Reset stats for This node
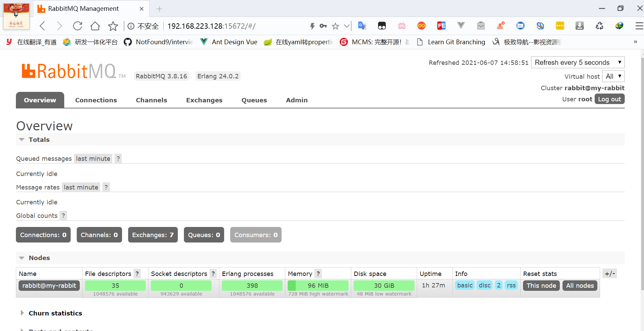The width and height of the screenshot is (644, 331). click(541, 285)
